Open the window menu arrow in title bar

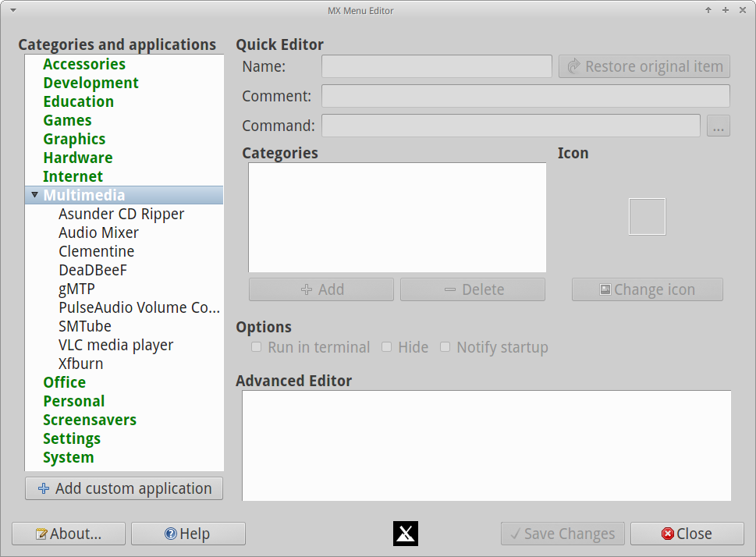pos(13,10)
